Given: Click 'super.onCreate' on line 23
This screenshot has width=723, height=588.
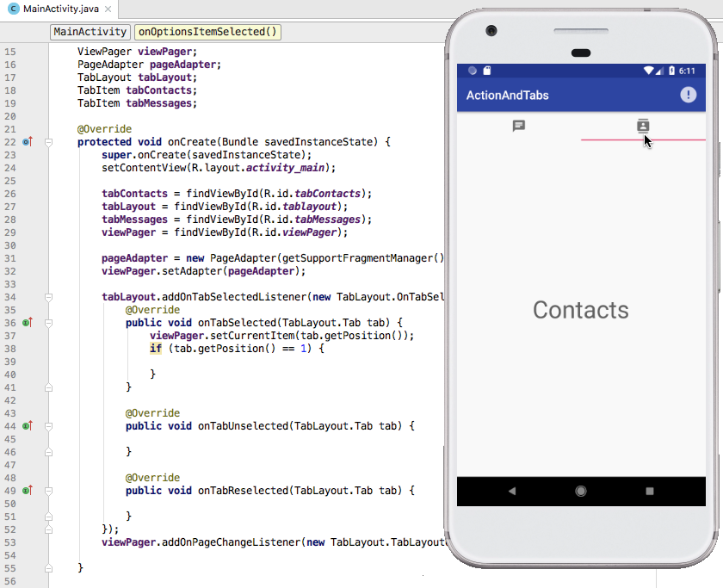Looking at the screenshot, I should coord(134,154).
